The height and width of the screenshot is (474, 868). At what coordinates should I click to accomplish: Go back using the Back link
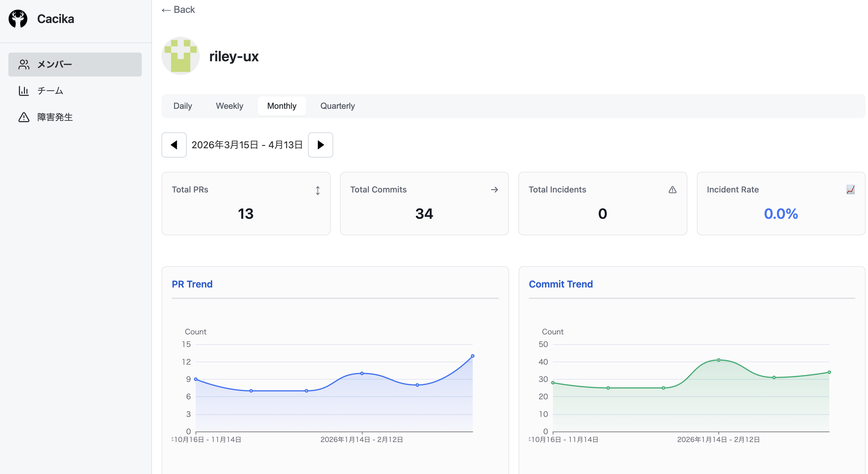178,10
